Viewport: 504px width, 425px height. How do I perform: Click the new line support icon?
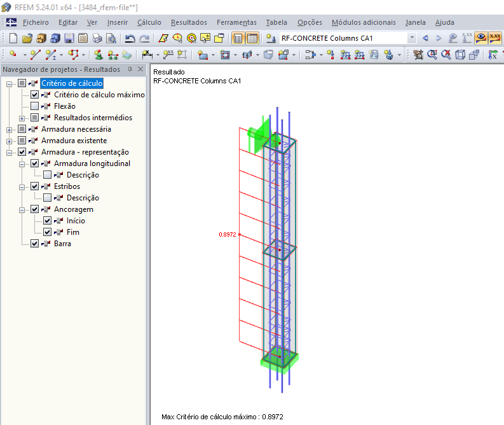113,55
